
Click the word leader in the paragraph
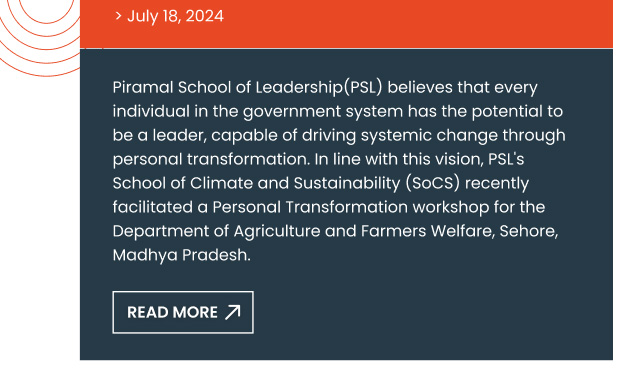(180, 135)
